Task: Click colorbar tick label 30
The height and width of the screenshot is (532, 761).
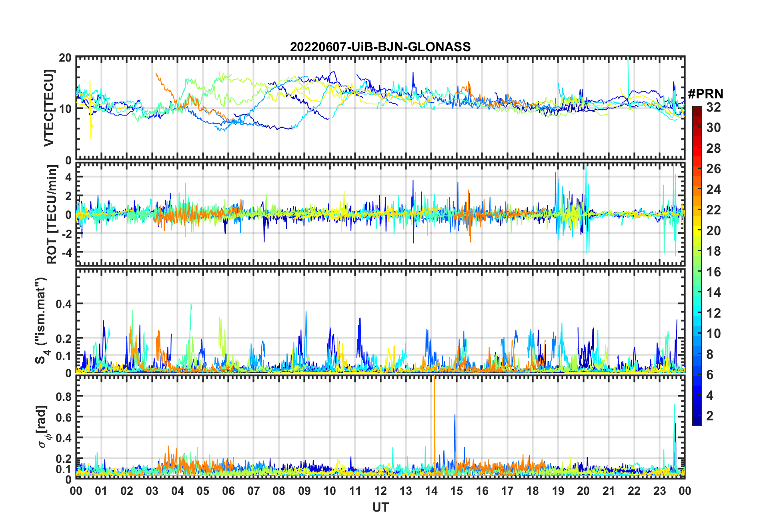Action: (713, 128)
